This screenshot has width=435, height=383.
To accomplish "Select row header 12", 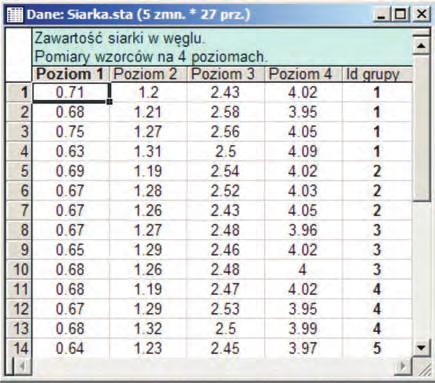I will click(x=19, y=309).
